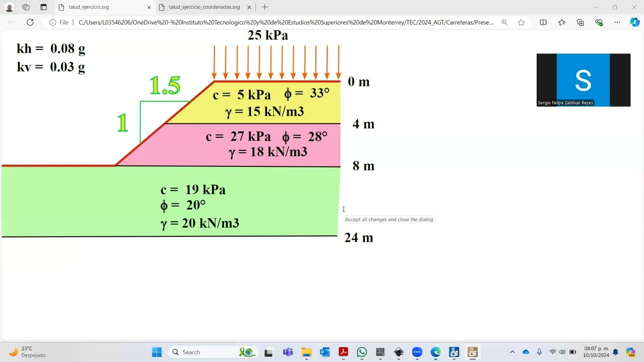Click the green 1.5 slope label
Screen dimensions: 644x362
coord(165,85)
